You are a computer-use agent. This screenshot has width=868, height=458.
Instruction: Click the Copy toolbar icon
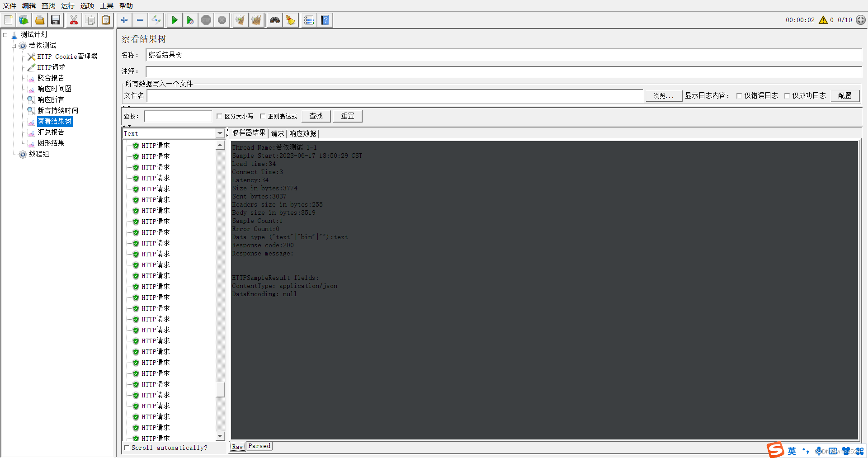90,20
